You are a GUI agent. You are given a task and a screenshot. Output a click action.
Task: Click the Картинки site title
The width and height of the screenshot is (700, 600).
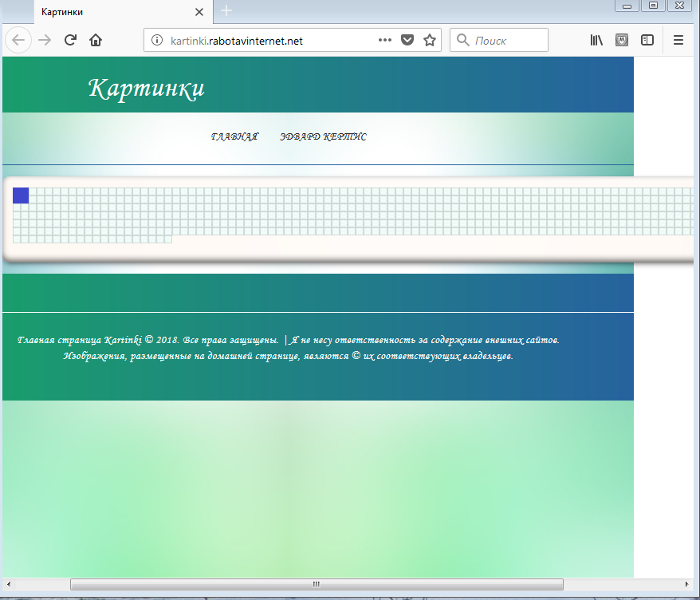tap(147, 88)
